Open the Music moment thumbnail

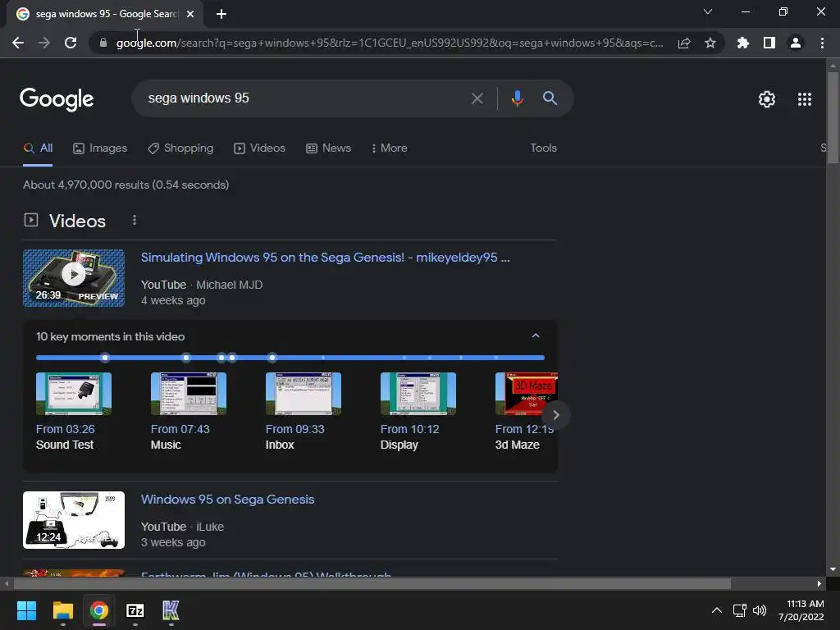coord(189,394)
